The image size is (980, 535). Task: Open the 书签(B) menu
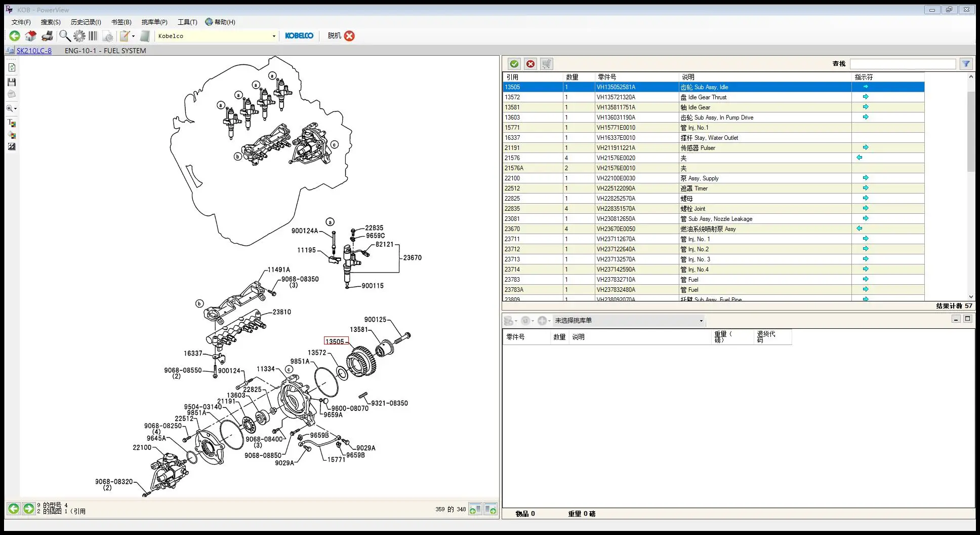[121, 22]
